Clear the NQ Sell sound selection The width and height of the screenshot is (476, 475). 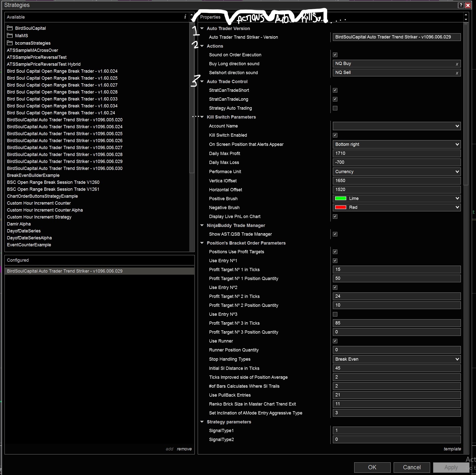[x=457, y=73]
